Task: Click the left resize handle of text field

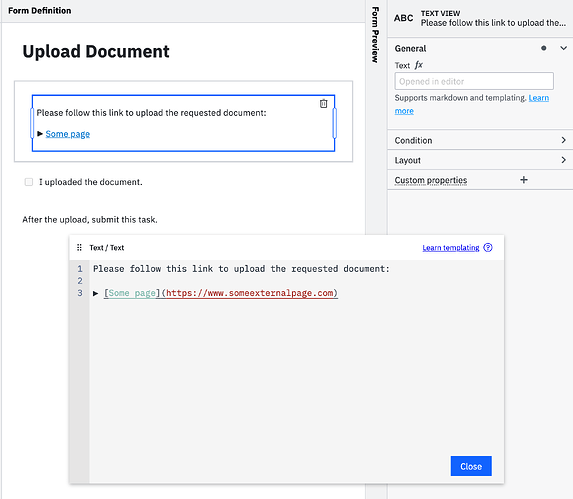Action: coord(32,123)
